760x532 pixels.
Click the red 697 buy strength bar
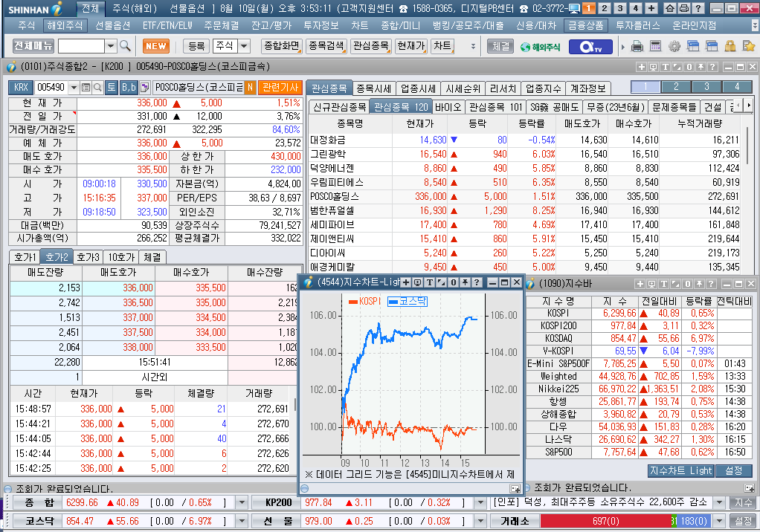(x=605, y=521)
